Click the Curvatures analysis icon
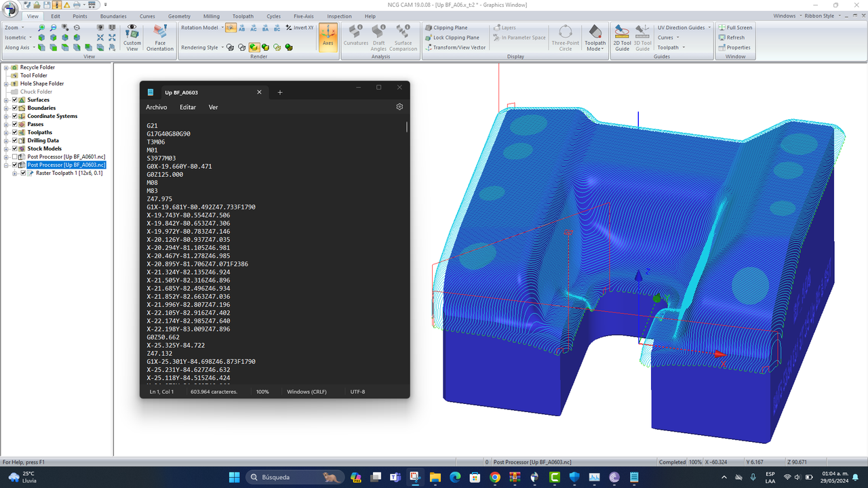Screen dimensions: 868x488 coord(355,34)
